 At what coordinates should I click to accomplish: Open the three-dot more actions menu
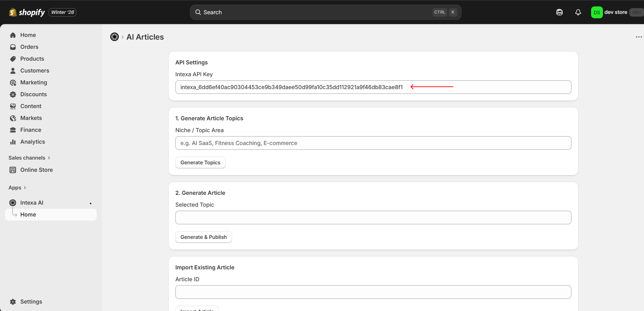(639, 37)
